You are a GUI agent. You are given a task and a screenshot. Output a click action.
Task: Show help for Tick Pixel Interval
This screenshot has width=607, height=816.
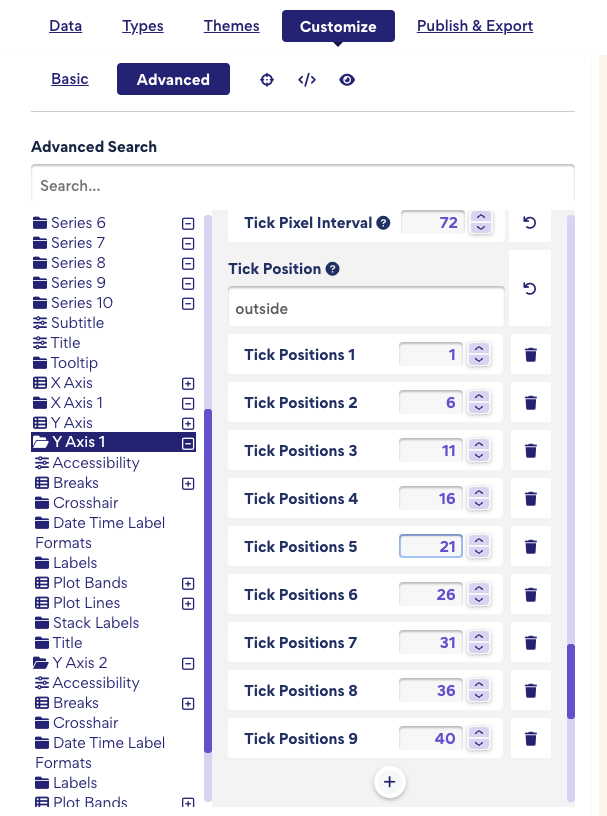tap(383, 223)
